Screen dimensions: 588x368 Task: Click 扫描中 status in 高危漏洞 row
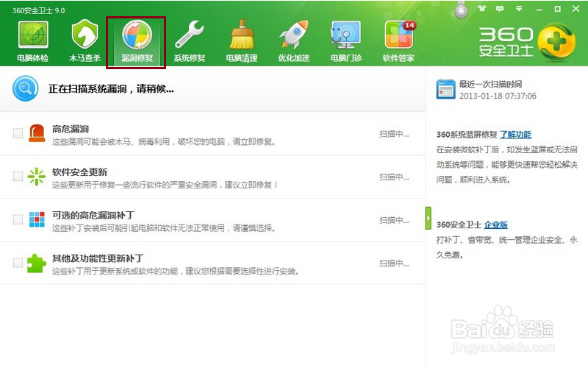tap(394, 134)
